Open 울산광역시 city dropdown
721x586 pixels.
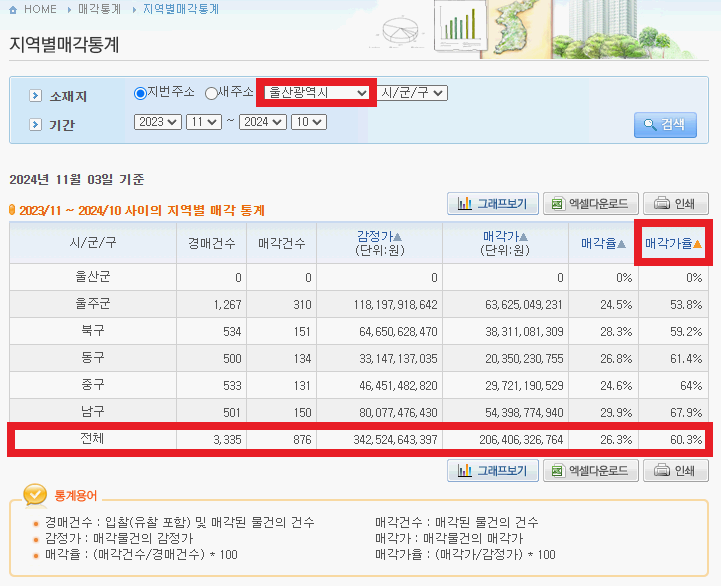316,93
